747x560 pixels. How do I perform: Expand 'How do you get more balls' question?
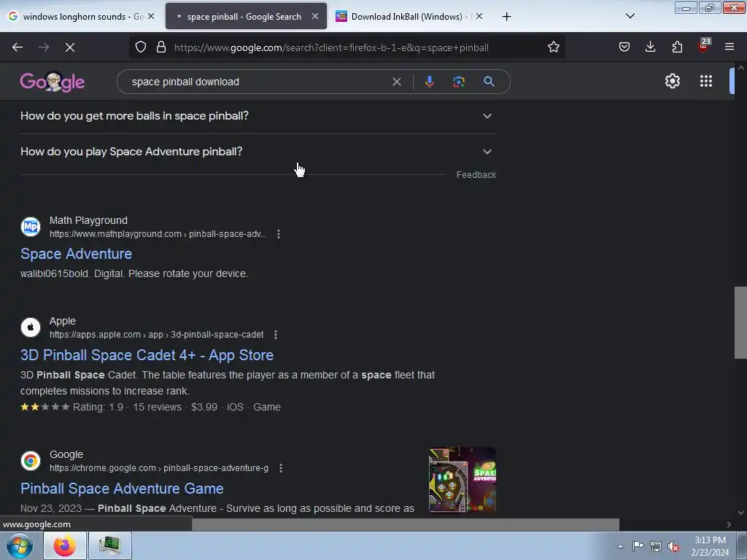pyautogui.click(x=258, y=116)
